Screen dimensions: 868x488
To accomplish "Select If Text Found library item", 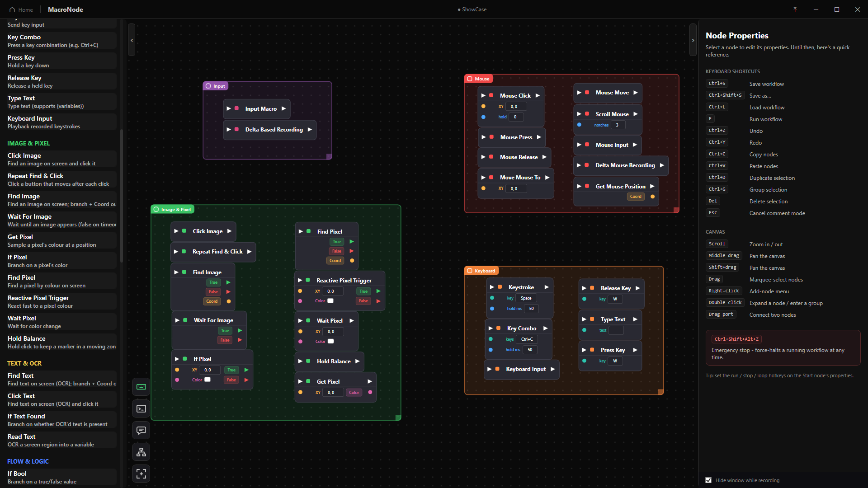I will tap(61, 420).
